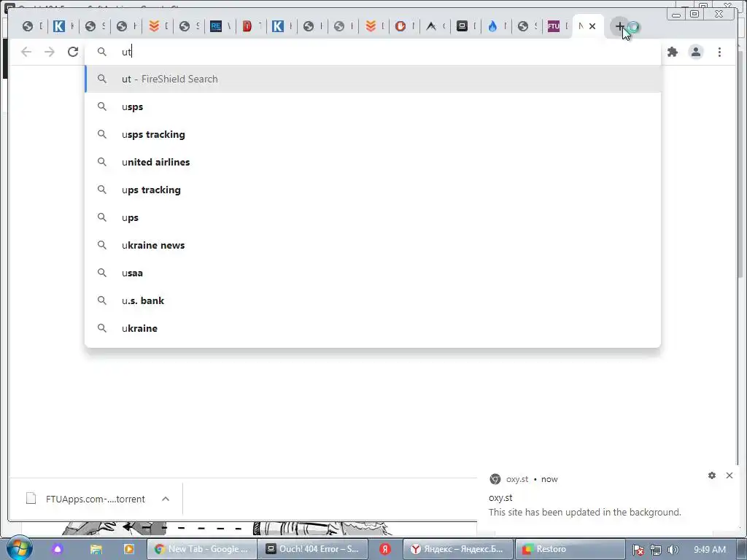Open the Chrome profile avatar icon

695,52
